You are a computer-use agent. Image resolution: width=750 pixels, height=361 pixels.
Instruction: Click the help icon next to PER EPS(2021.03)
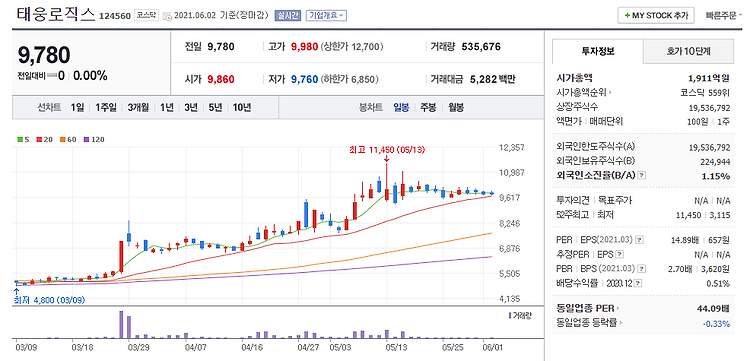pos(640,240)
